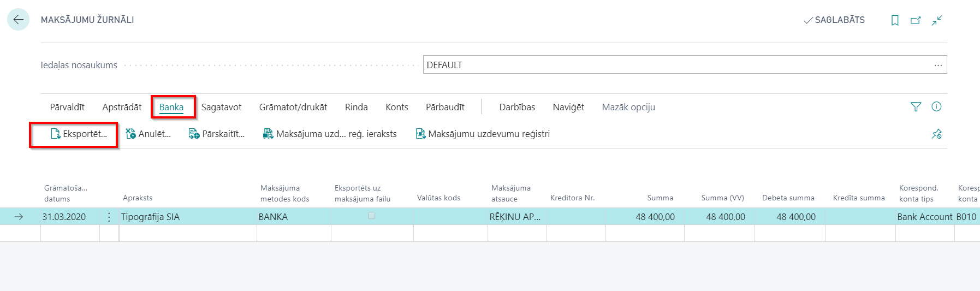Click the bookmark icon

895,20
